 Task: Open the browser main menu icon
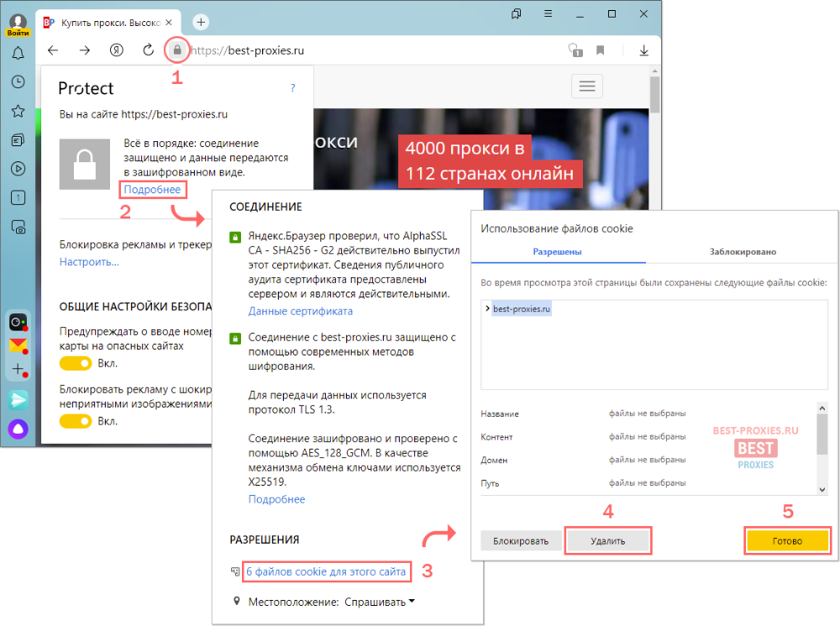[548, 14]
